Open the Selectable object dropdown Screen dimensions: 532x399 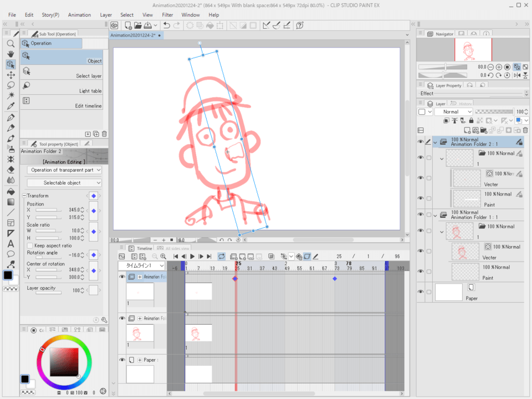64,183
